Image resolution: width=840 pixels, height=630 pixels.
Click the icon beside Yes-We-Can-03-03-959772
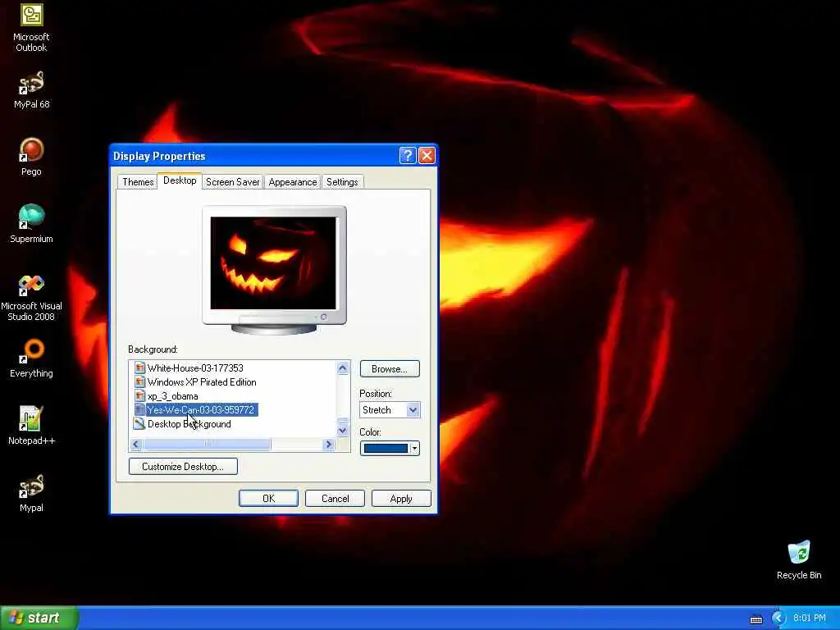(x=139, y=409)
